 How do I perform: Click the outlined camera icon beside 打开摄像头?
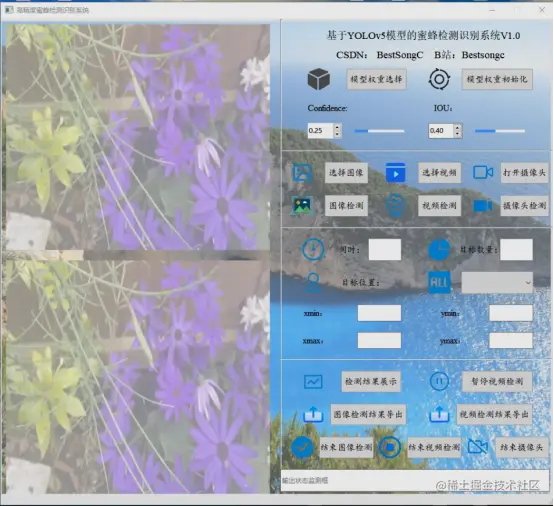[483, 172]
